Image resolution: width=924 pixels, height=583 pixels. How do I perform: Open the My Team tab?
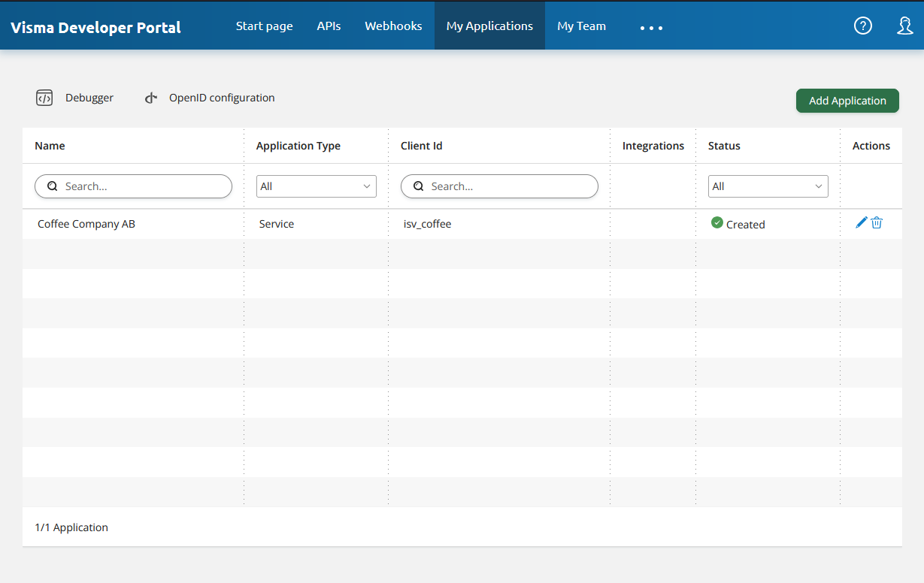[581, 26]
